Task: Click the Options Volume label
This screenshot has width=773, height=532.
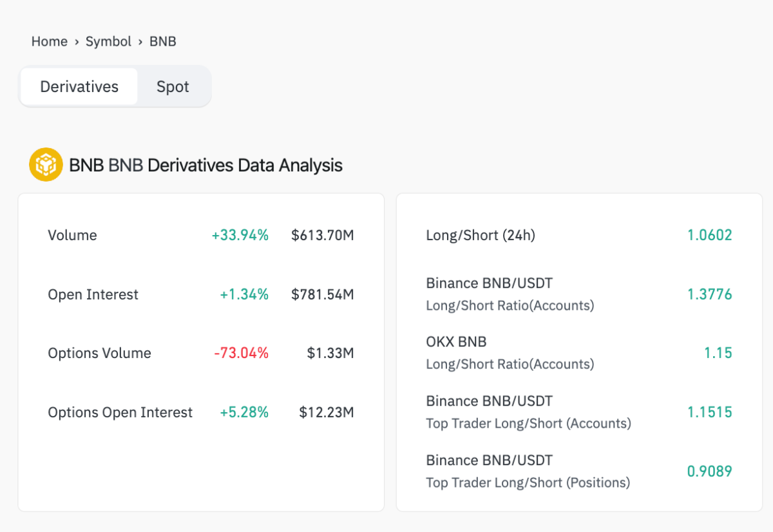Action: point(100,353)
